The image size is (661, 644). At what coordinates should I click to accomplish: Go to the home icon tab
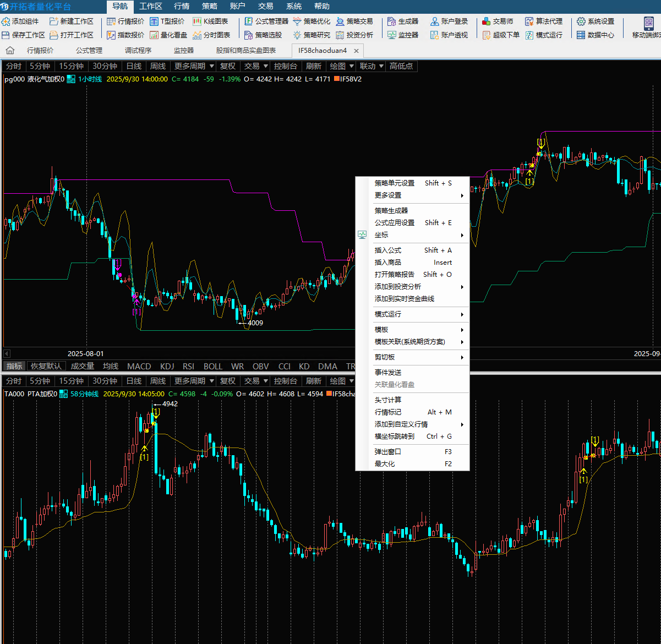pyautogui.click(x=10, y=51)
